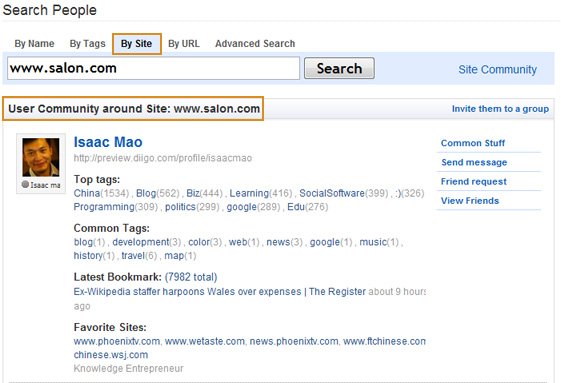Visit chinese.wsj.com favorite site
Screen dimensions: 561x383
(111, 355)
